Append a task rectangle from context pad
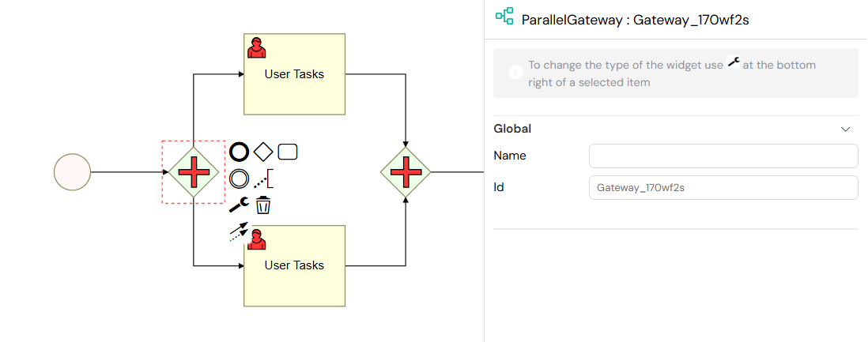 (x=288, y=151)
